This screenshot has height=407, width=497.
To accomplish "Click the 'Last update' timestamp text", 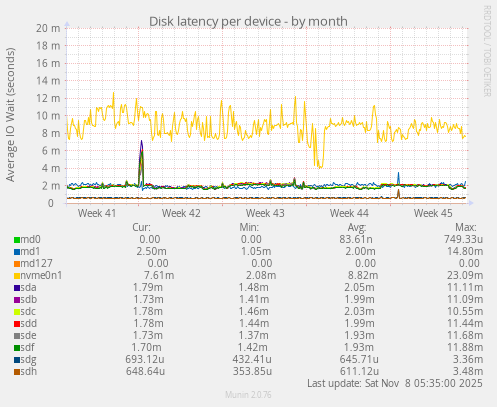I will click(395, 383).
